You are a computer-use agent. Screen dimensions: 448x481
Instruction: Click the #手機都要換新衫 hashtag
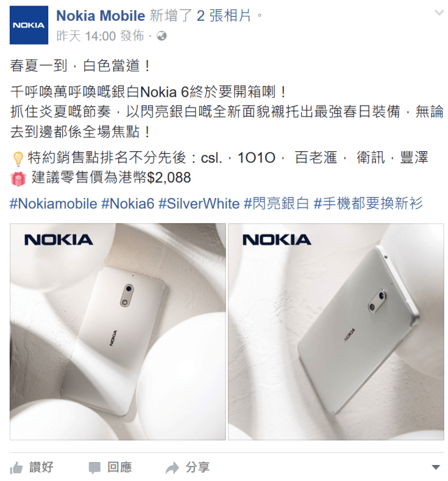click(x=368, y=204)
